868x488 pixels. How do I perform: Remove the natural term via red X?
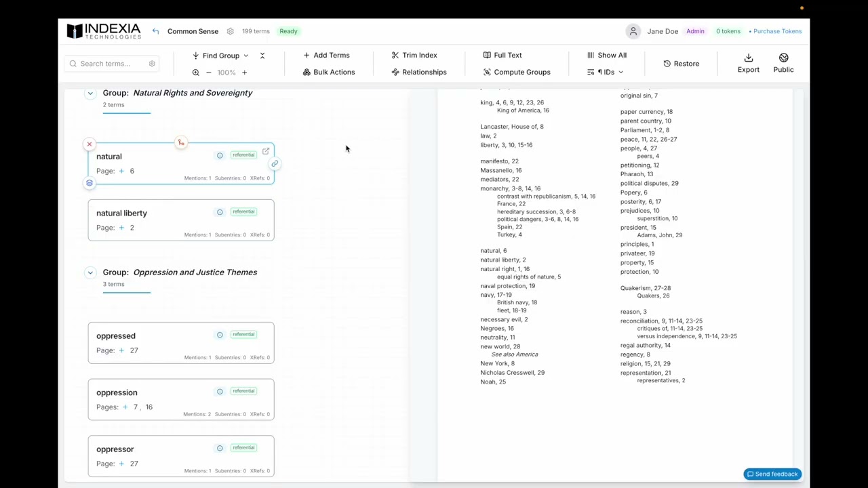click(x=89, y=144)
